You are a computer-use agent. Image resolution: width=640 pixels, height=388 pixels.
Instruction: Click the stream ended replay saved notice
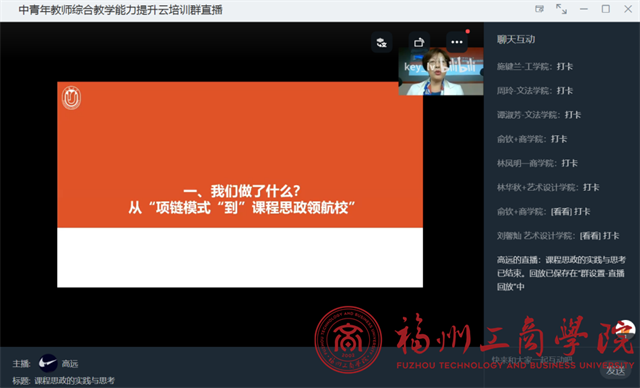[561, 273]
